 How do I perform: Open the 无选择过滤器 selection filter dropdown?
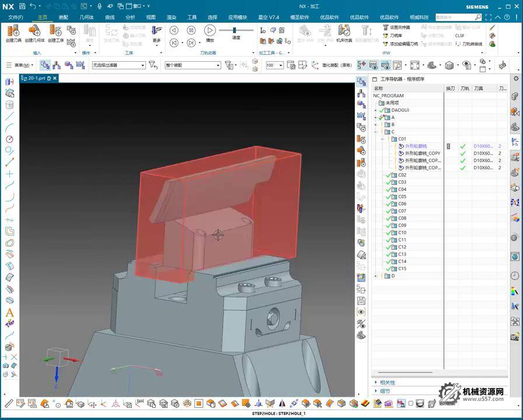(118, 65)
